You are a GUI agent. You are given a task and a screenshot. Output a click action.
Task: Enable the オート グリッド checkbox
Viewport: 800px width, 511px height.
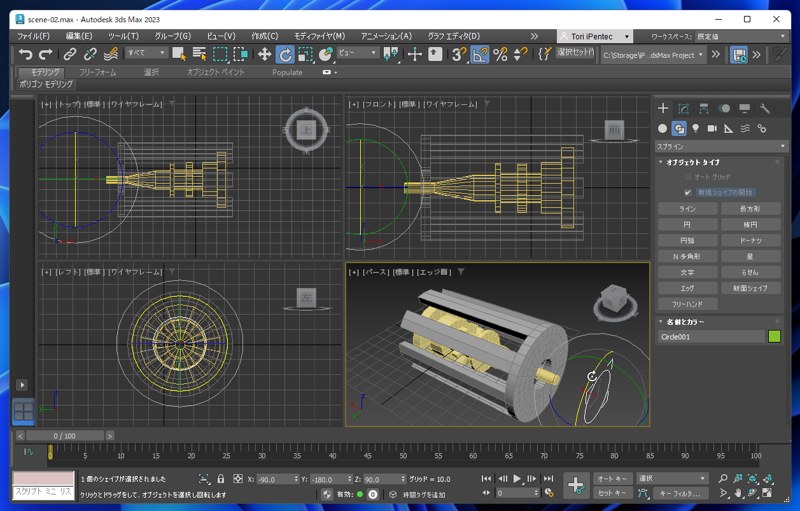tap(688, 177)
